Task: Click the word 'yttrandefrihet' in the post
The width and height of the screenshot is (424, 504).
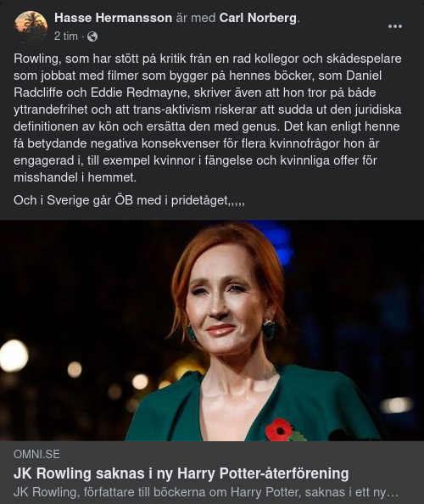Action: (x=50, y=109)
